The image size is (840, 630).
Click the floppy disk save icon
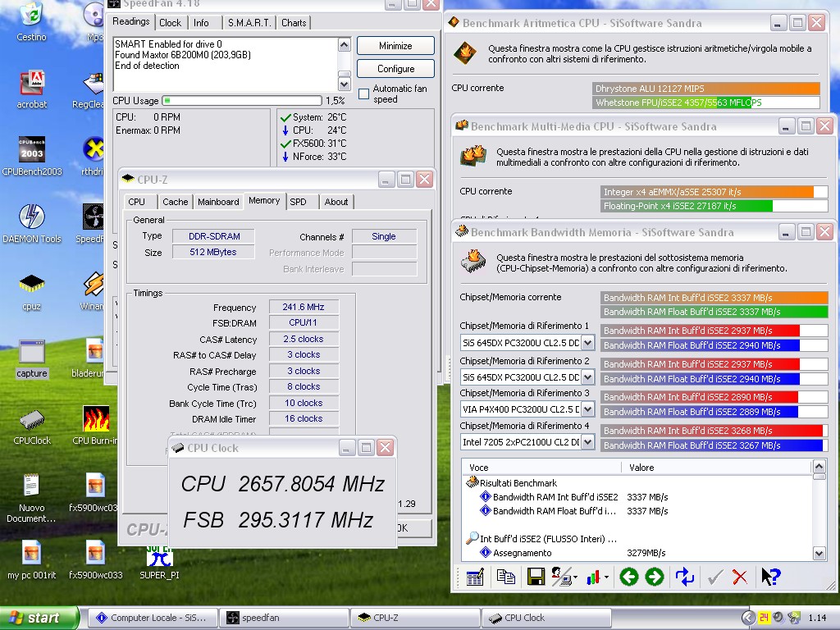[x=536, y=577]
